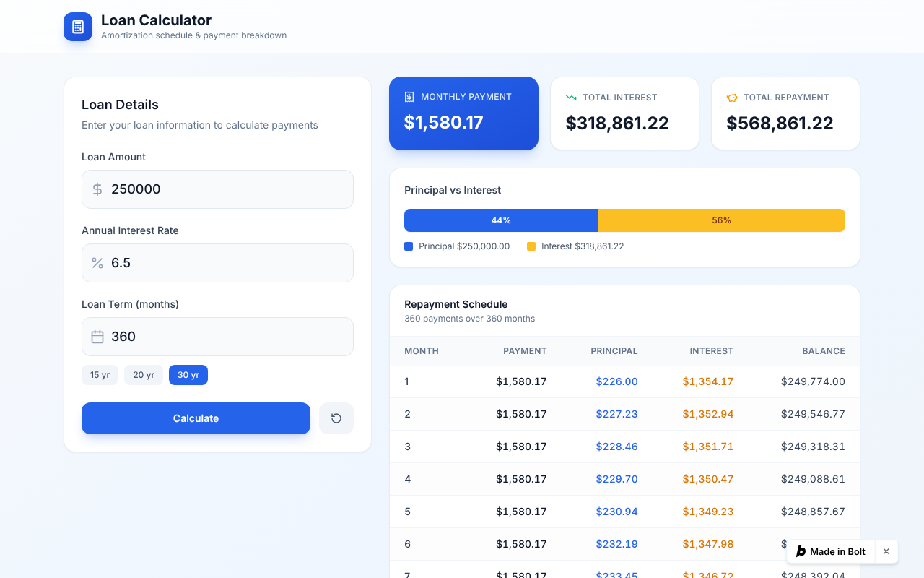This screenshot has width=924, height=578.
Task: Click the trending-down icon beside Total Interest
Action: tap(571, 98)
